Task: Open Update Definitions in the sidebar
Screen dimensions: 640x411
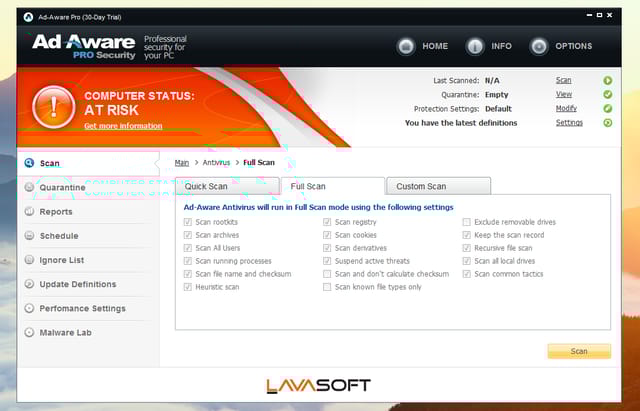Action: (x=88, y=284)
